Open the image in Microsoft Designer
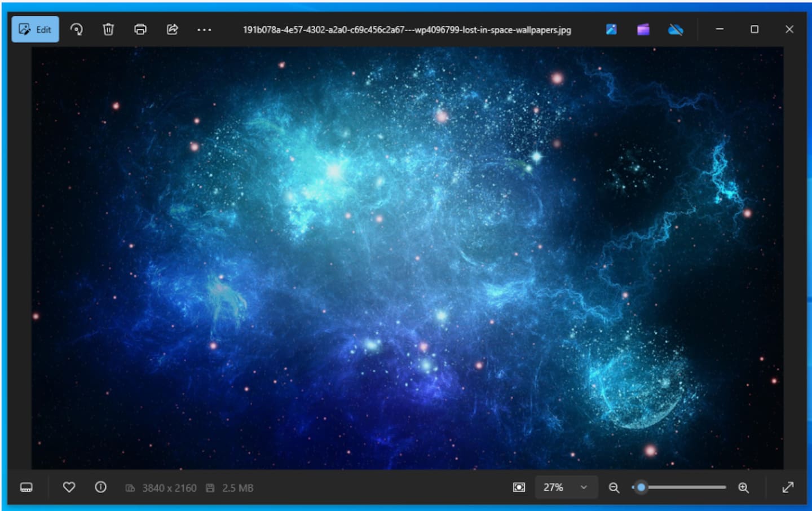The image size is (812, 511). (x=611, y=29)
